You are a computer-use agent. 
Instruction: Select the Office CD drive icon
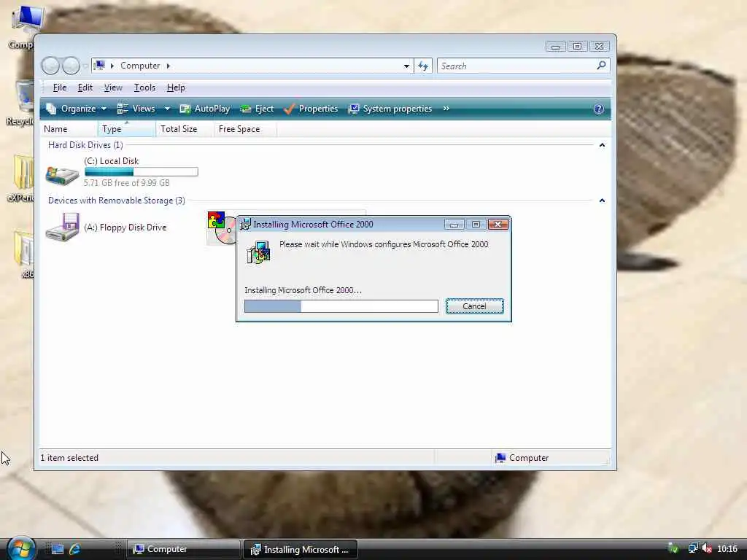[221, 228]
